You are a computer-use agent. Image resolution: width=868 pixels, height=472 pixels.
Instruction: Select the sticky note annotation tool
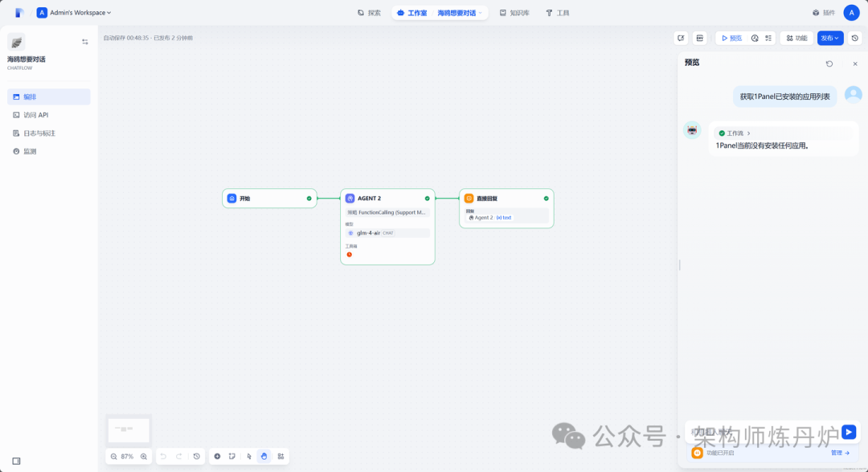232,456
